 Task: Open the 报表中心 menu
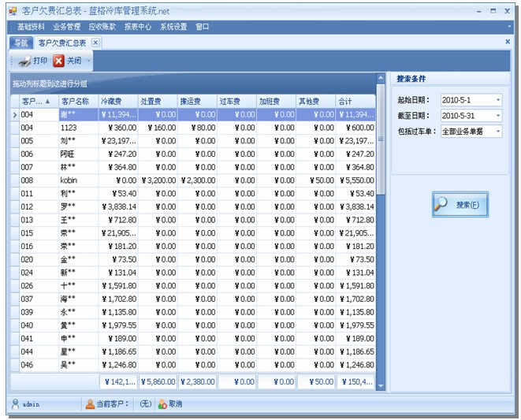(x=138, y=27)
